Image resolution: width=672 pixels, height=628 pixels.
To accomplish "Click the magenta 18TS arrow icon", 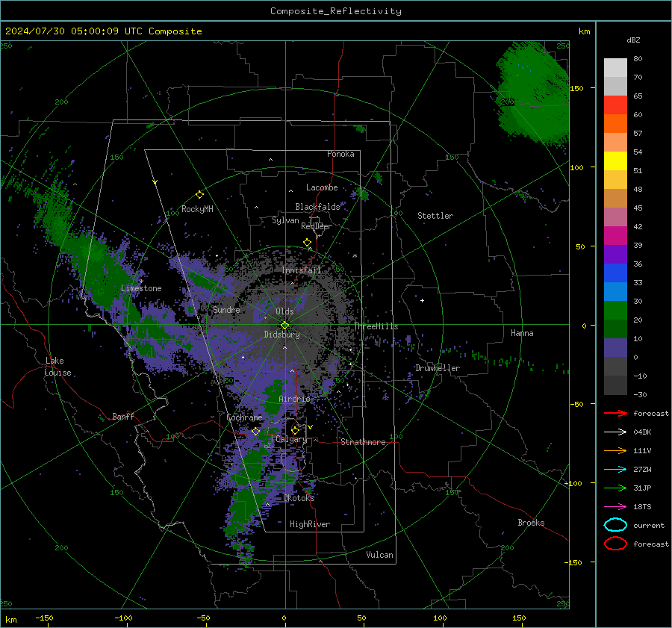I will [x=615, y=507].
